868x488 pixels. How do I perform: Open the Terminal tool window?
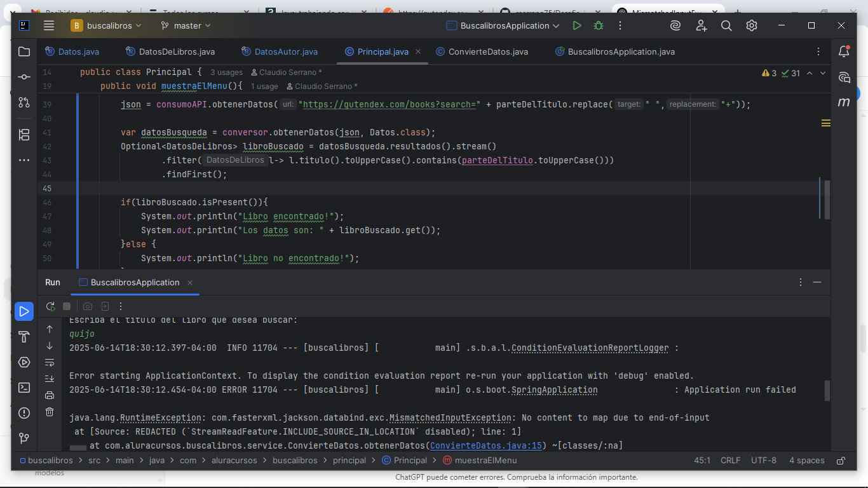pos(24,388)
